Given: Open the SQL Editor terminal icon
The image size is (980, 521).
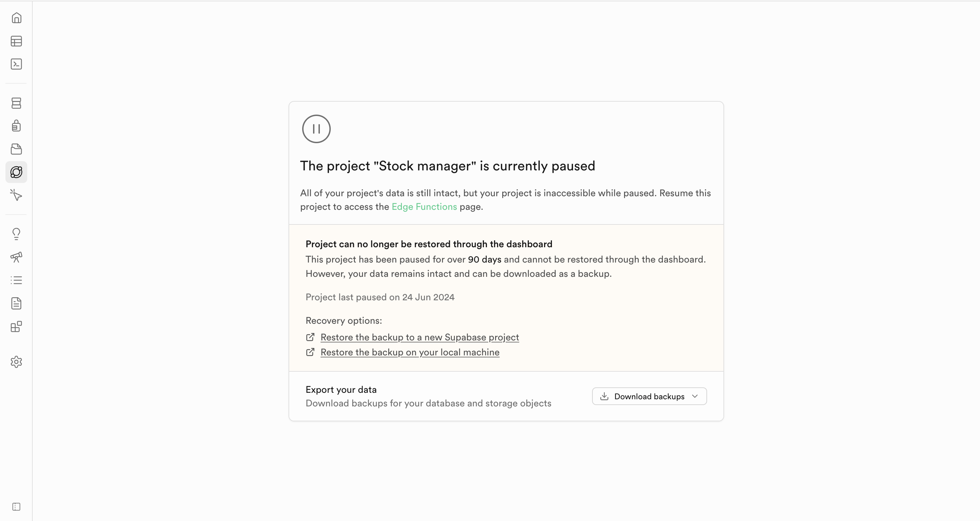Looking at the screenshot, I should tap(16, 64).
